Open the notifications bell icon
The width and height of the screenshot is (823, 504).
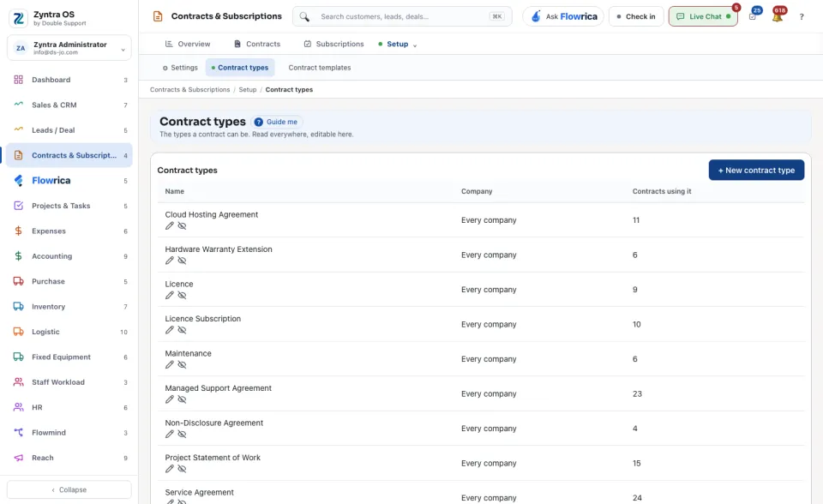point(778,17)
